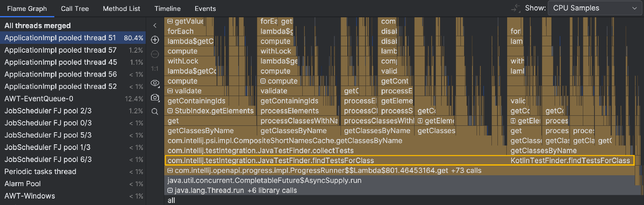644x205 pixels.
Task: Expand the validate frame in the first column
Action: [x=170, y=91]
